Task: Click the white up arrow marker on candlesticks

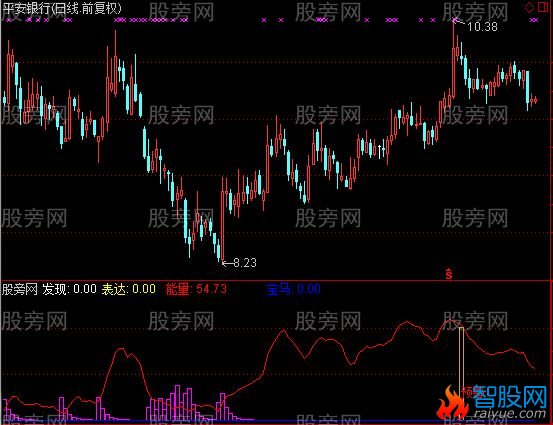Action: [x=380, y=151]
